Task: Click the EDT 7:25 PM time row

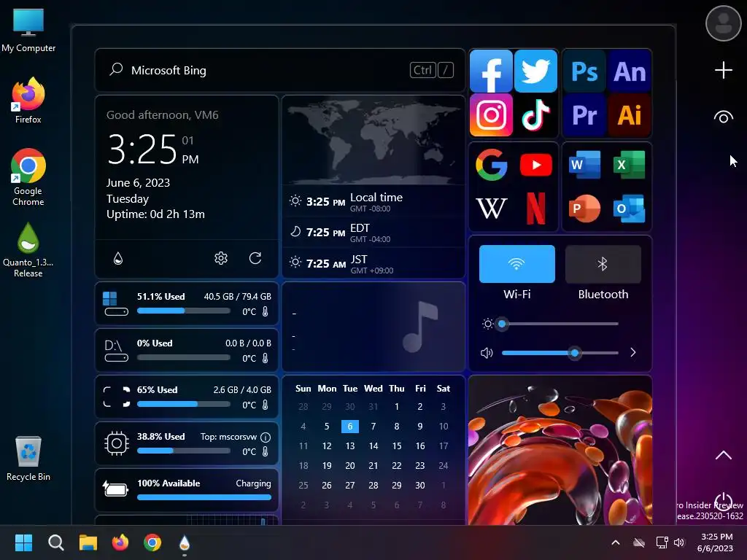Action: click(x=373, y=233)
